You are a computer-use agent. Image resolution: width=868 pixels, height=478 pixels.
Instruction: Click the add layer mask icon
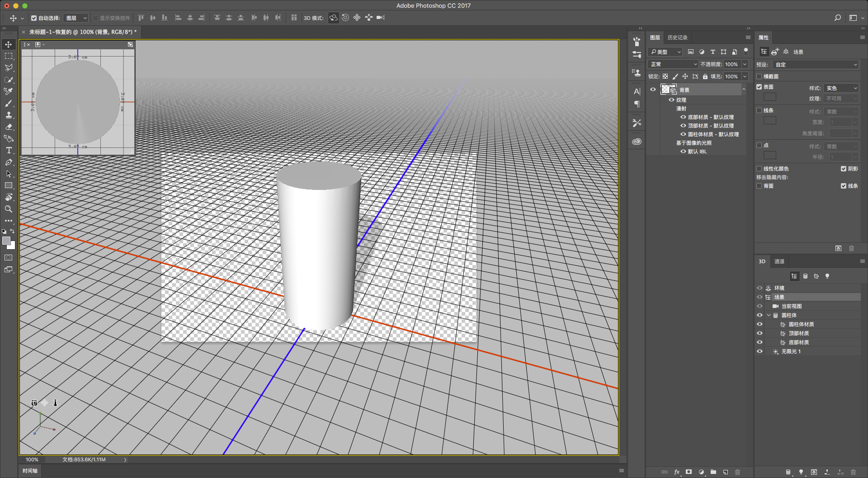[689, 472]
